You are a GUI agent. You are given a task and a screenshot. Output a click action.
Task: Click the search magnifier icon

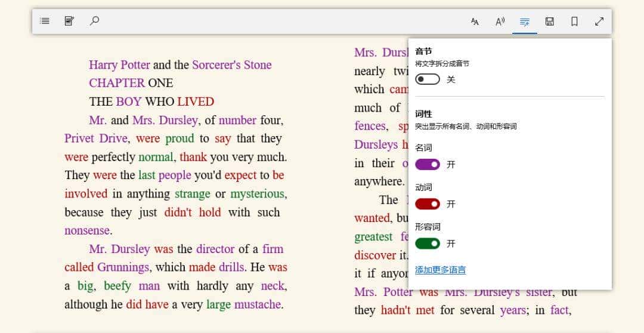[x=94, y=21]
